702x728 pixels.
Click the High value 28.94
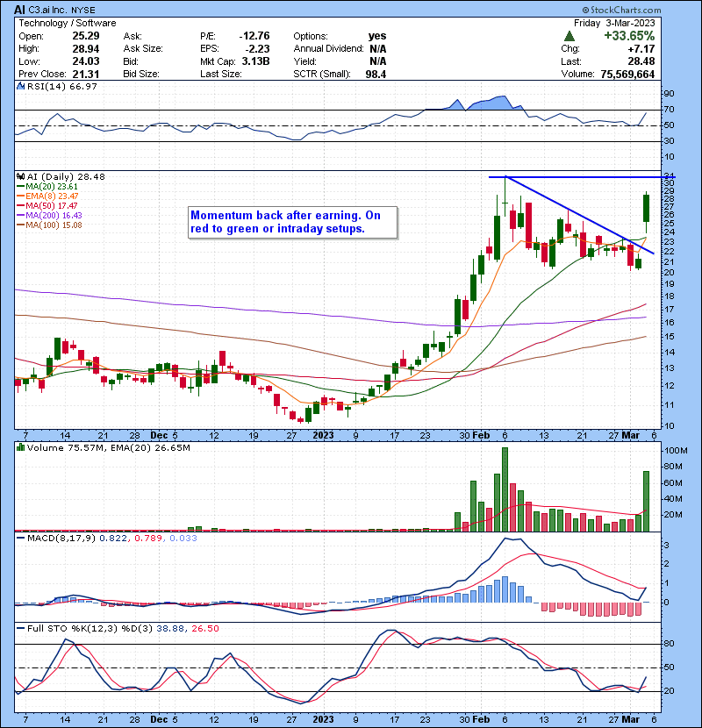[86, 49]
